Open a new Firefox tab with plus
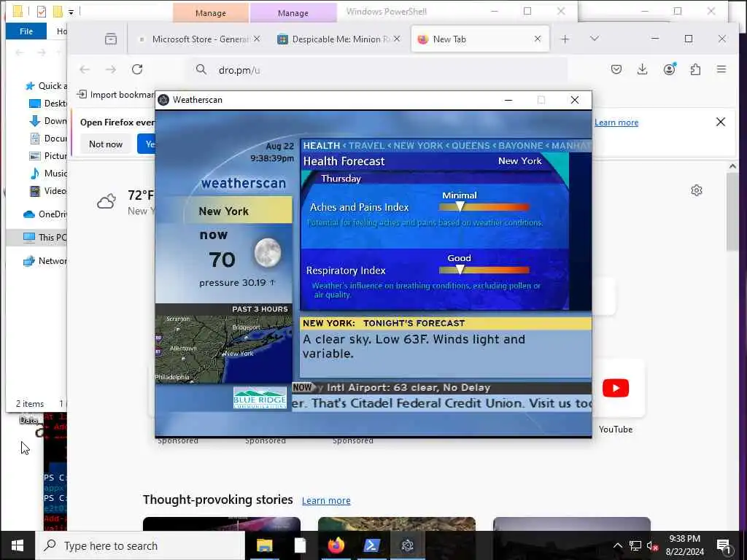 [x=565, y=39]
